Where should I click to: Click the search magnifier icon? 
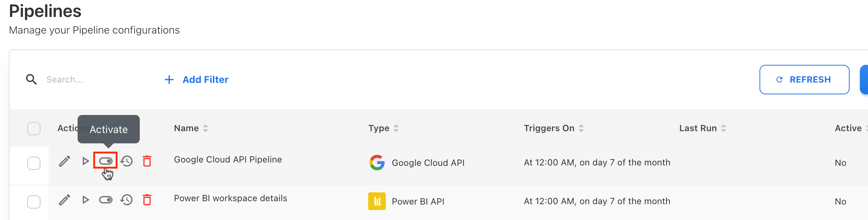pyautogui.click(x=32, y=80)
